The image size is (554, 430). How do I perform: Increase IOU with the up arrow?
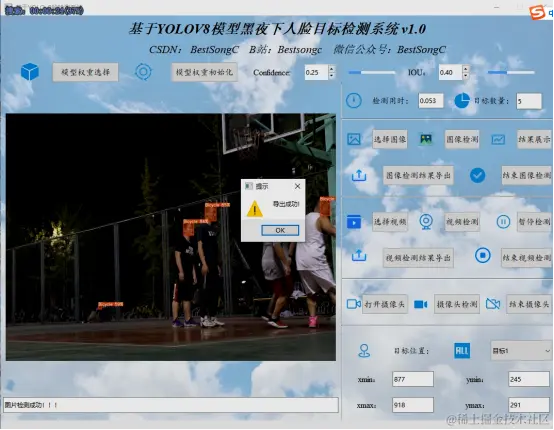[x=466, y=69]
